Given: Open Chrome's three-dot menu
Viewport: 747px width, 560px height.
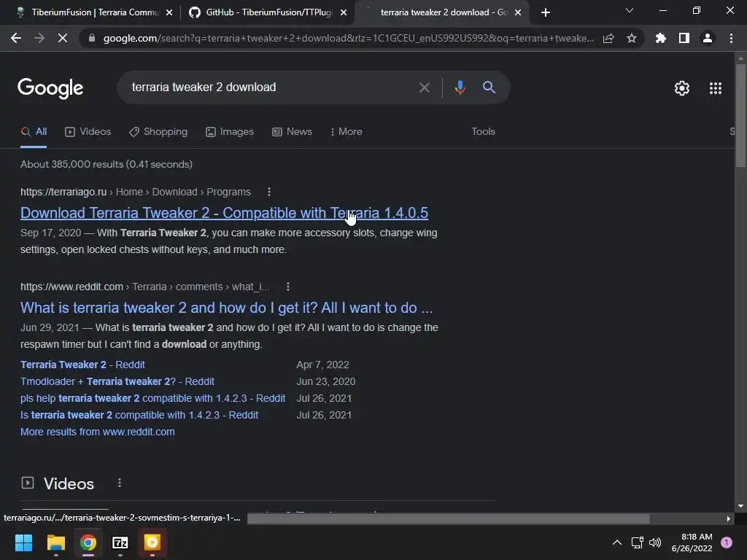Looking at the screenshot, I should coord(731,38).
